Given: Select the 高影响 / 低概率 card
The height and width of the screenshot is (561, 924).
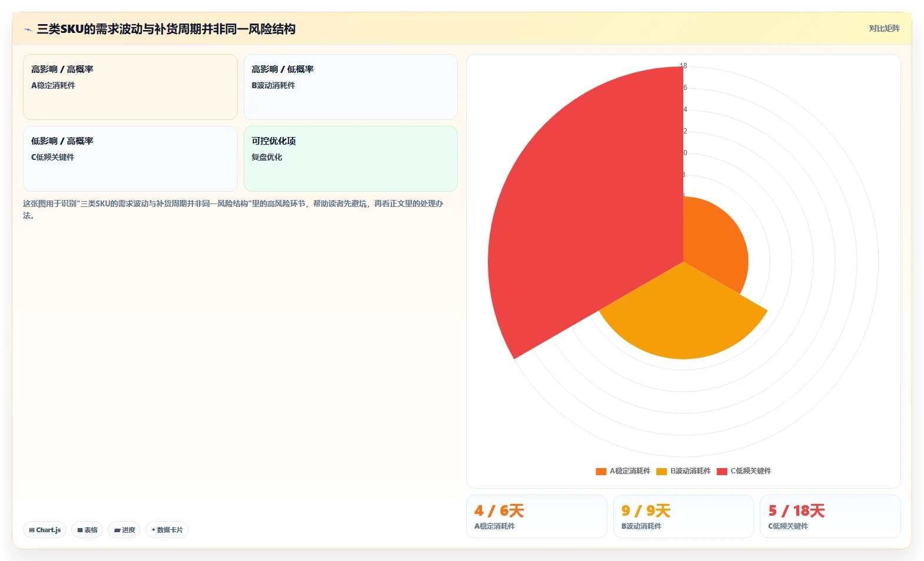Looking at the screenshot, I should [x=351, y=87].
